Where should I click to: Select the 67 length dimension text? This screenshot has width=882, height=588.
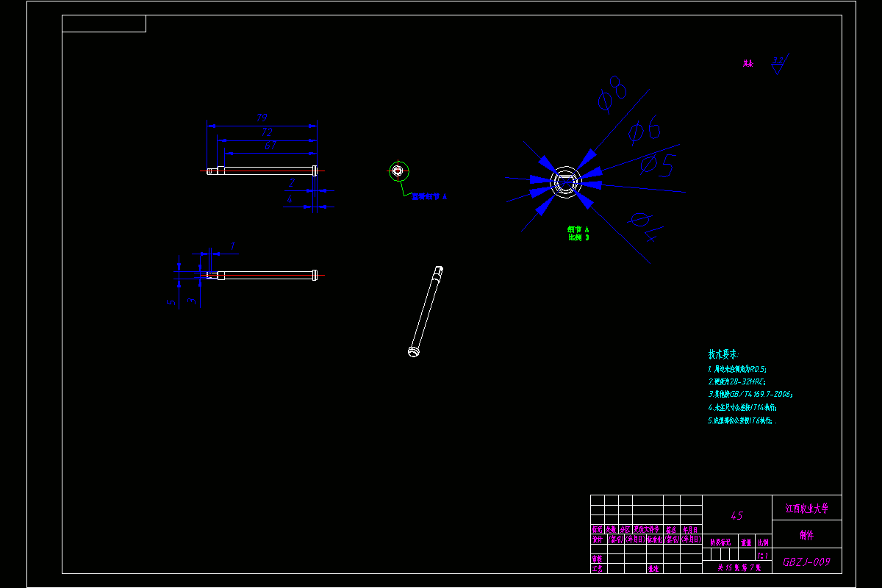[270, 146]
